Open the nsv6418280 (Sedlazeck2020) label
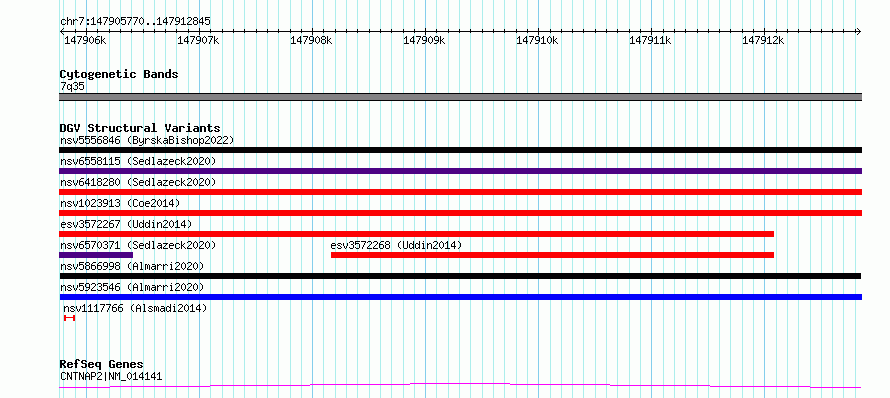The width and height of the screenshot is (890, 398). [x=138, y=182]
